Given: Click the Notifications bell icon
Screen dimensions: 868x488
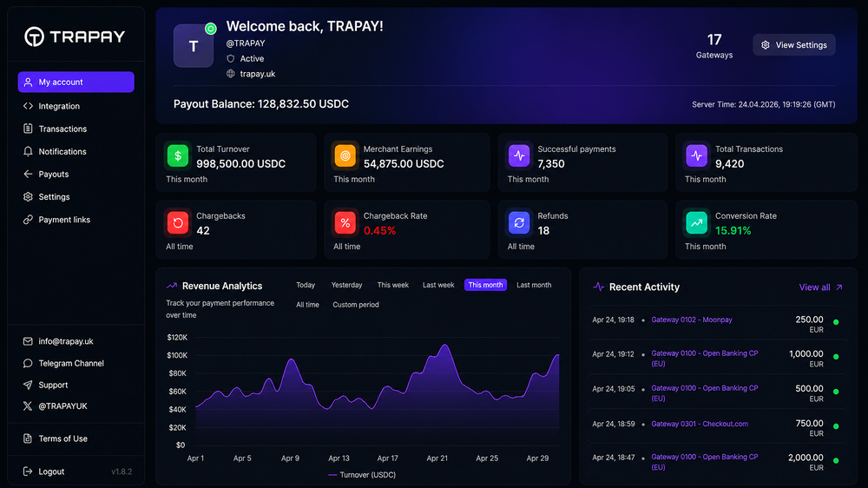Looking at the screenshot, I should click(28, 151).
